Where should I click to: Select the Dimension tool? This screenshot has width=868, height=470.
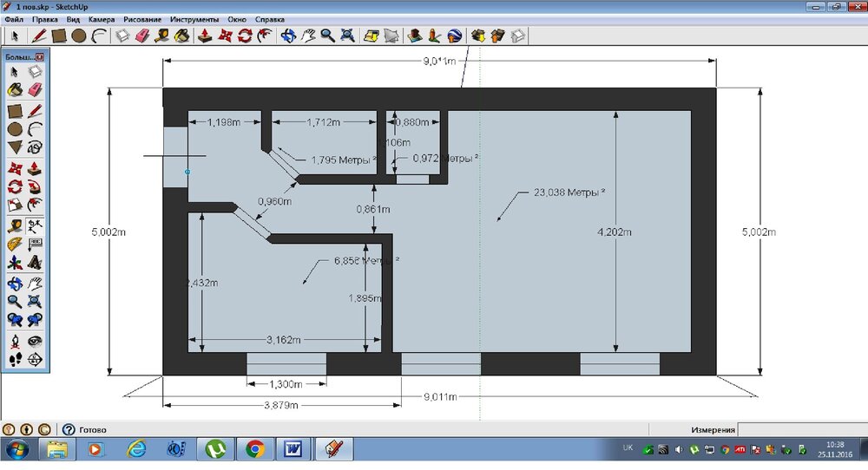(35, 225)
